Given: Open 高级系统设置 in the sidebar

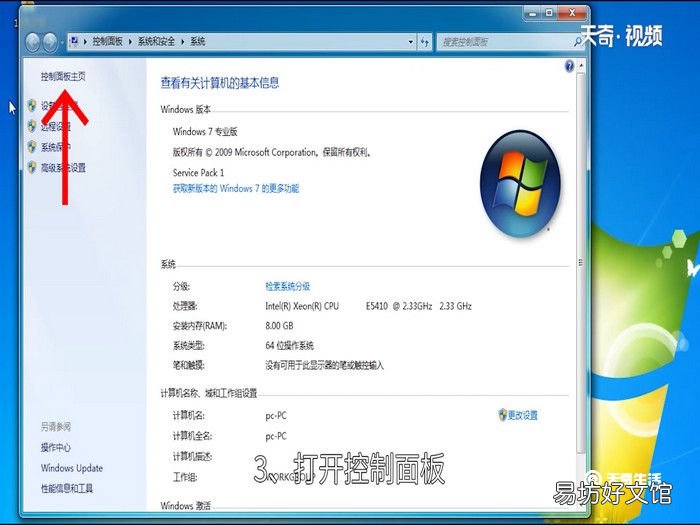Looking at the screenshot, I should pos(63,168).
